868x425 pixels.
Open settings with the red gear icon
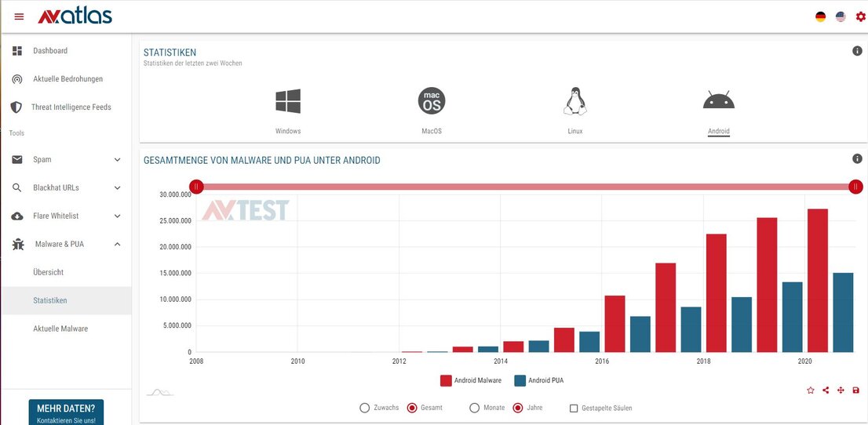860,16
